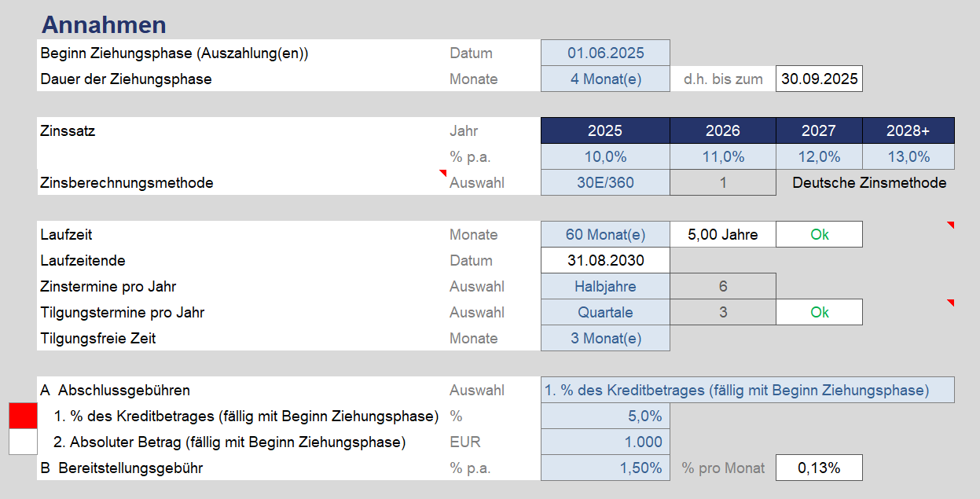Select the Tilgungsfreie Zeit 3 Monat(e) cell
Viewport: 980px width, 499px height.
(605, 339)
